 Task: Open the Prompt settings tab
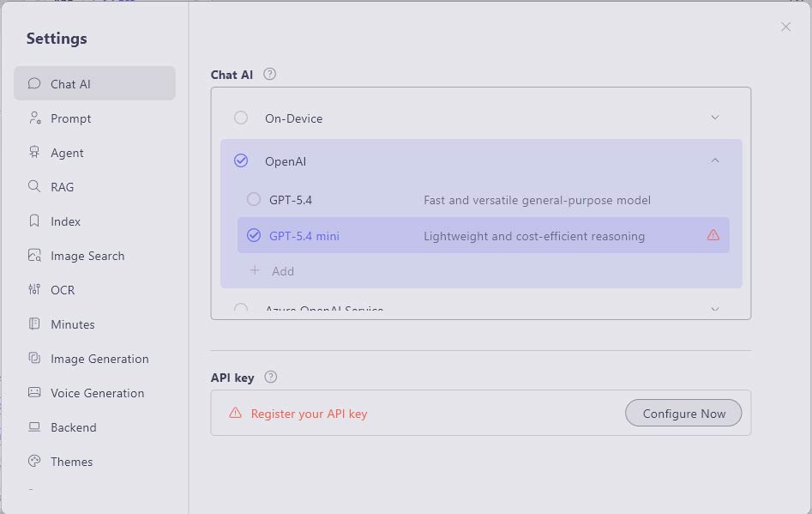95,118
